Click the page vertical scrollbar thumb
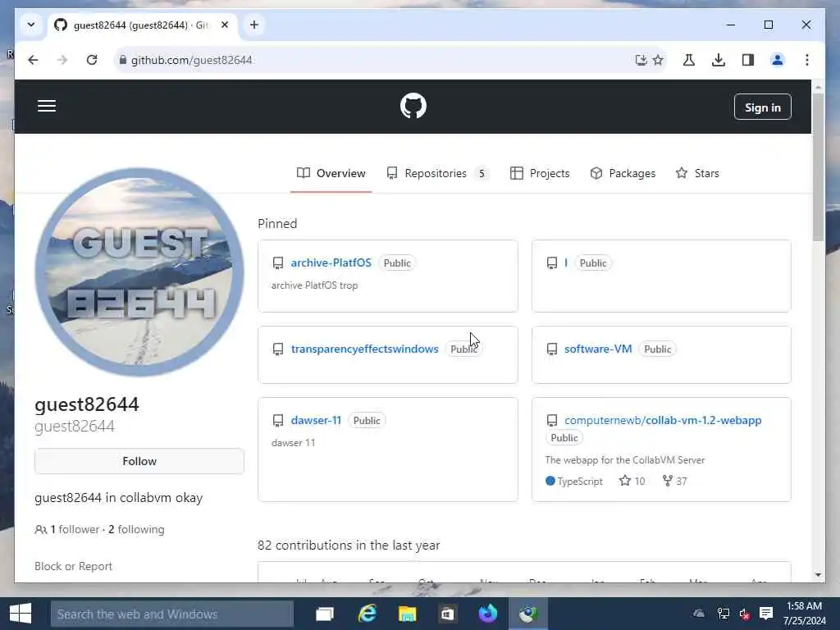840x630 pixels. click(818, 167)
